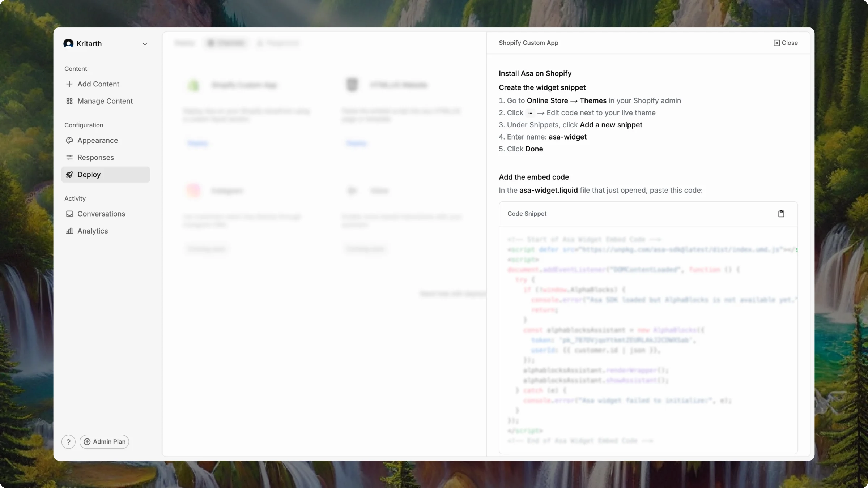Copy the code snippet using clipboard icon

781,214
